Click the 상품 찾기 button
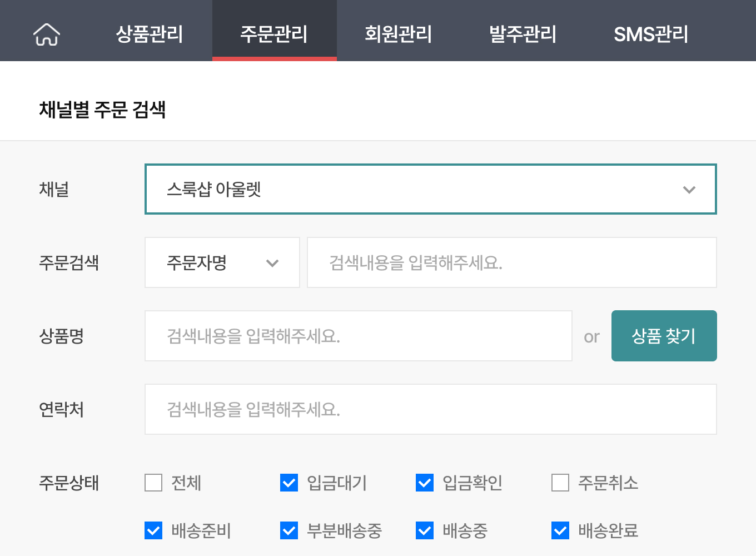This screenshot has height=556, width=756. [x=664, y=336]
